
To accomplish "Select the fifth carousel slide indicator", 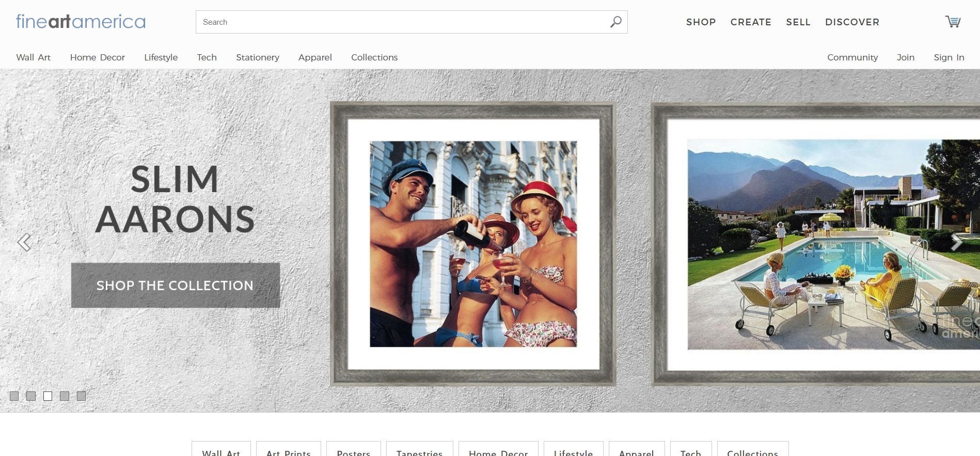I will [81, 396].
